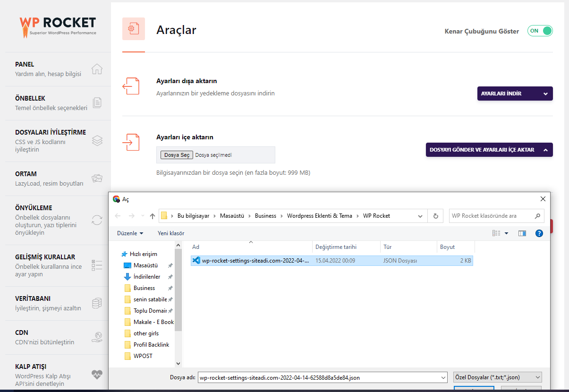
Task: Refresh the WP Rocket folder view
Action: pos(435,216)
